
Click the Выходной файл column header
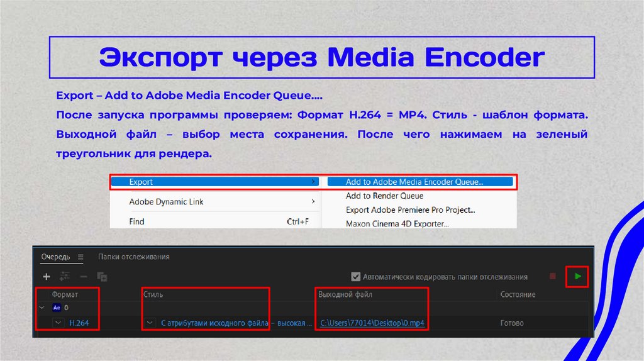tap(345, 294)
